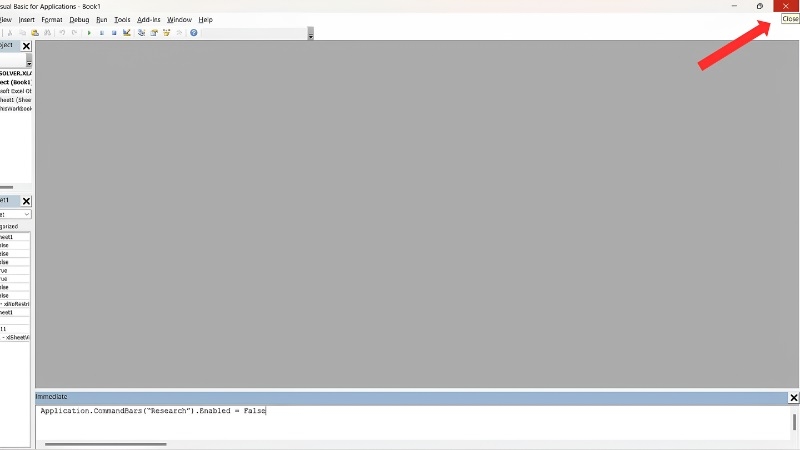The image size is (800, 450).
Task: Open the Add-Ins menu
Action: click(148, 20)
